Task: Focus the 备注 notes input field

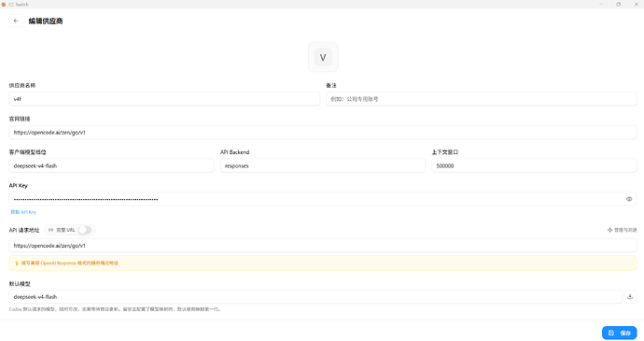Action: point(482,99)
